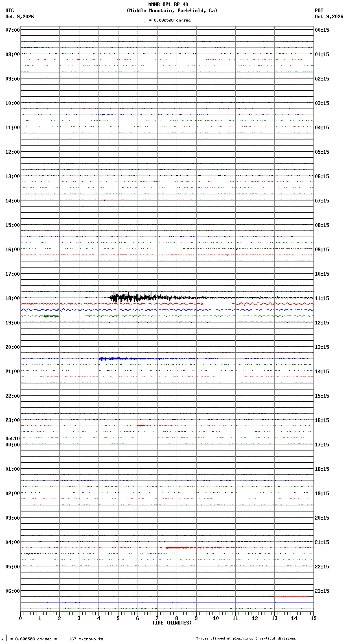Click the '10' minute tick label on the axis
Screen dimensions: 346x644
click(x=216, y=618)
